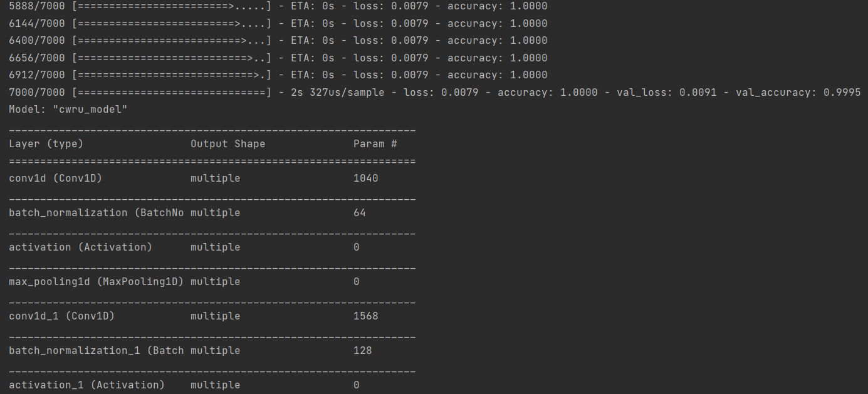Screen dimensions: 868x394
Task: Click the progress bar on the 7000/7000 line
Action: coord(171,92)
